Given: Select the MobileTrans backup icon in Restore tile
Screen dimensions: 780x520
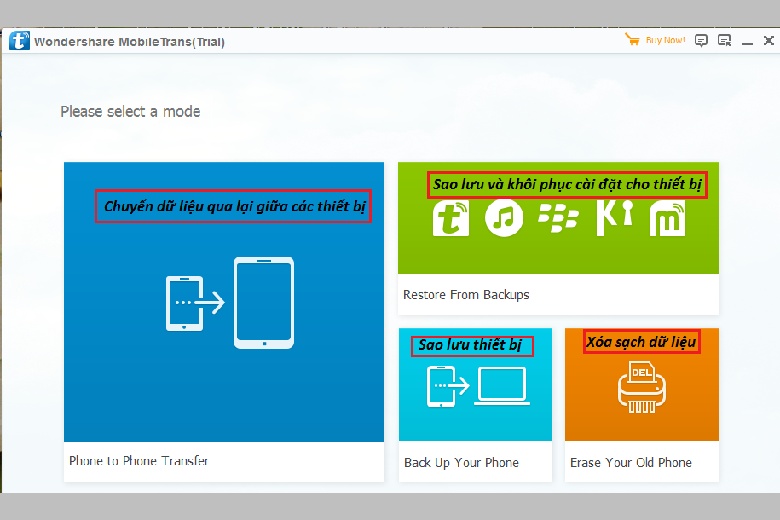Looking at the screenshot, I should click(x=451, y=218).
